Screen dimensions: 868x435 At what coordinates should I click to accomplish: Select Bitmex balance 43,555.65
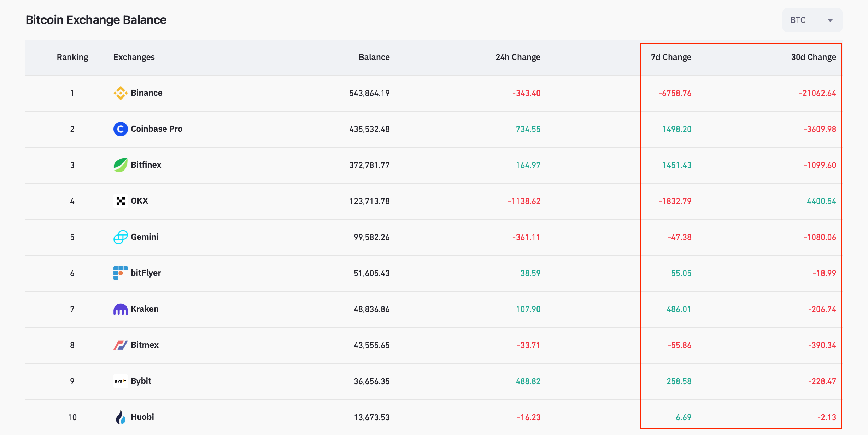[372, 345]
